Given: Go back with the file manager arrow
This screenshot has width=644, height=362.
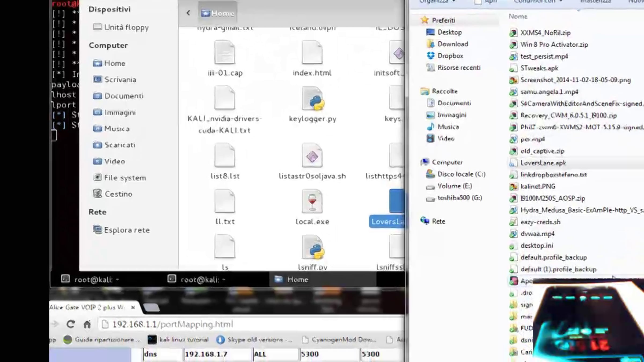Looking at the screenshot, I should (188, 13).
